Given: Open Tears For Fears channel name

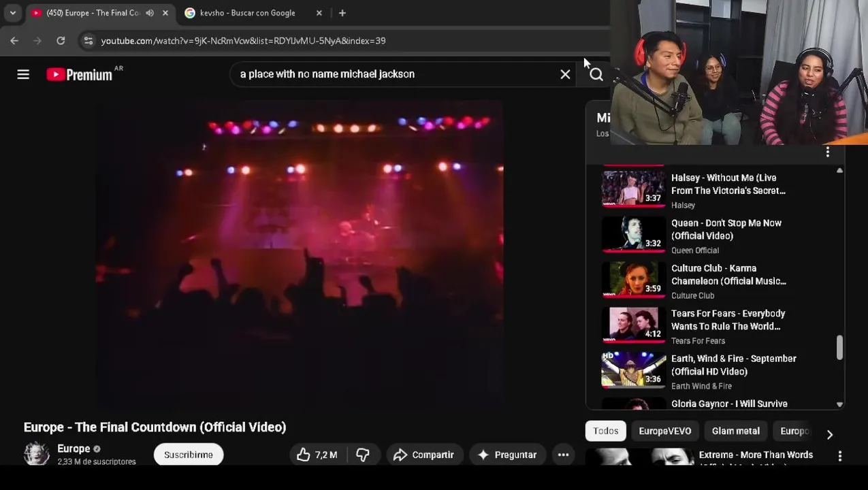Looking at the screenshot, I should (698, 341).
